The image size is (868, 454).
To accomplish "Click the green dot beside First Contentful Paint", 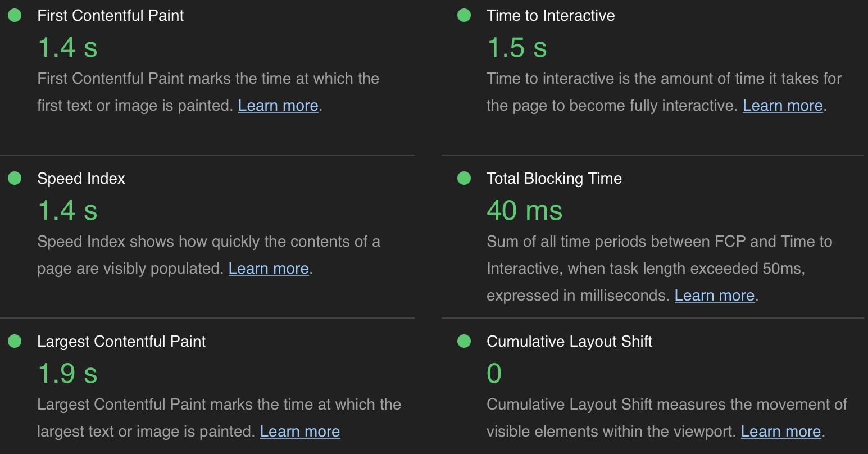I will [15, 16].
